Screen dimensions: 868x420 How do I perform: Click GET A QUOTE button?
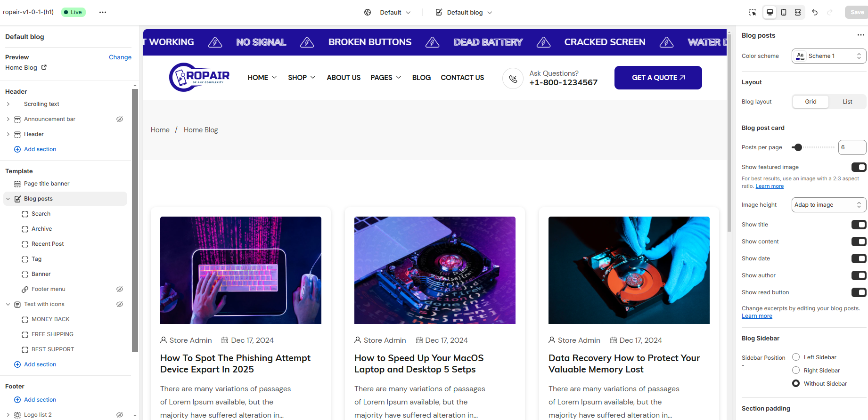tap(658, 78)
